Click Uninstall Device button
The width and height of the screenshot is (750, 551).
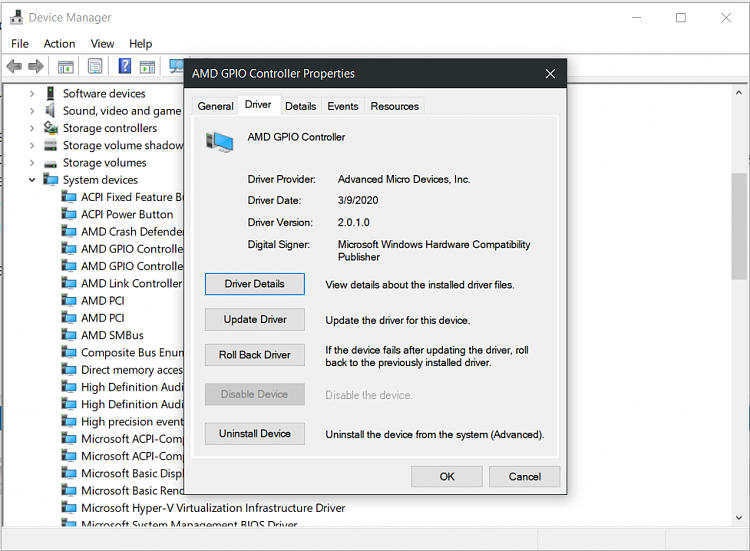click(x=255, y=434)
